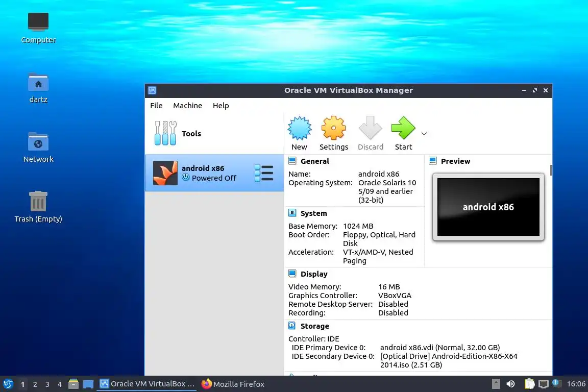Click the network monitor tray icon
The width and height of the screenshot is (588, 392).
544,384
